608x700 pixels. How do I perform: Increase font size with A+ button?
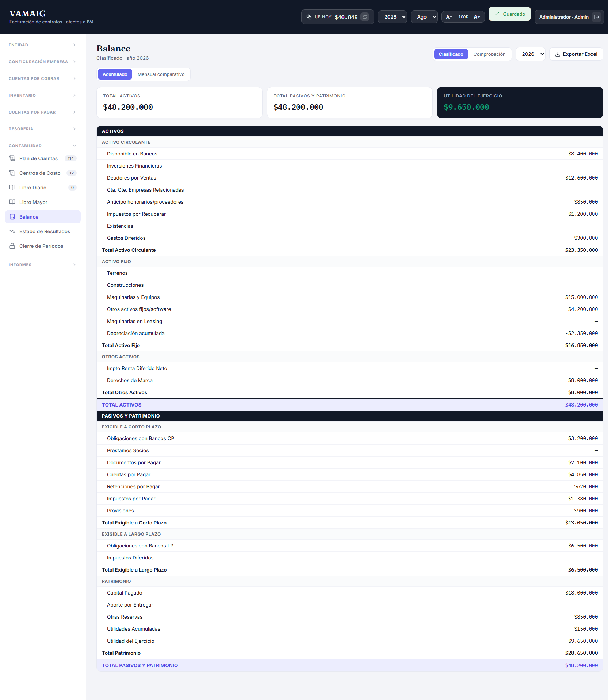click(477, 17)
